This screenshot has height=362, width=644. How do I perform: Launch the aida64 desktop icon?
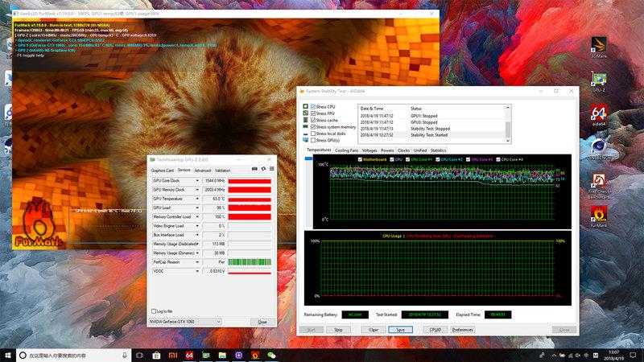pos(599,114)
